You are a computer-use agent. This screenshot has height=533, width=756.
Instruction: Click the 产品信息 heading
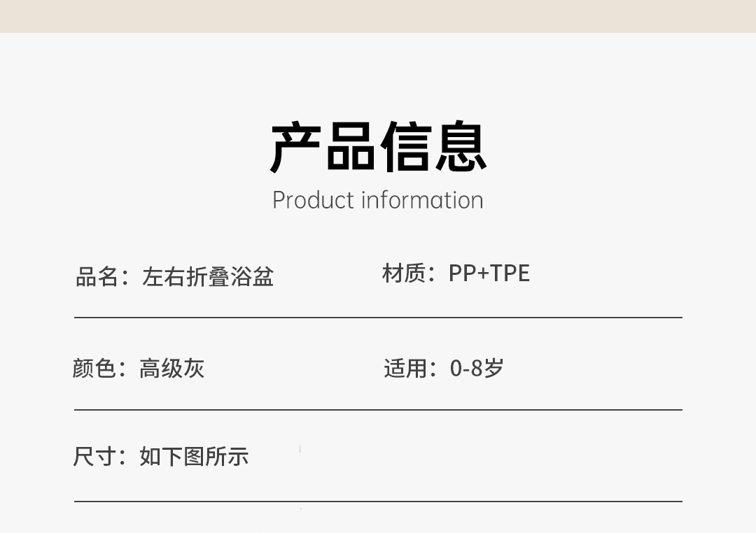point(378,146)
